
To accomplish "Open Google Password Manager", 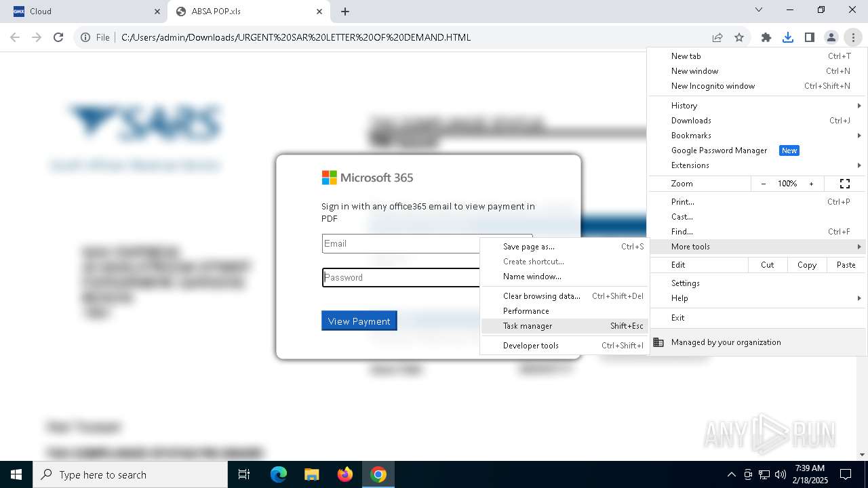I will coord(757,150).
